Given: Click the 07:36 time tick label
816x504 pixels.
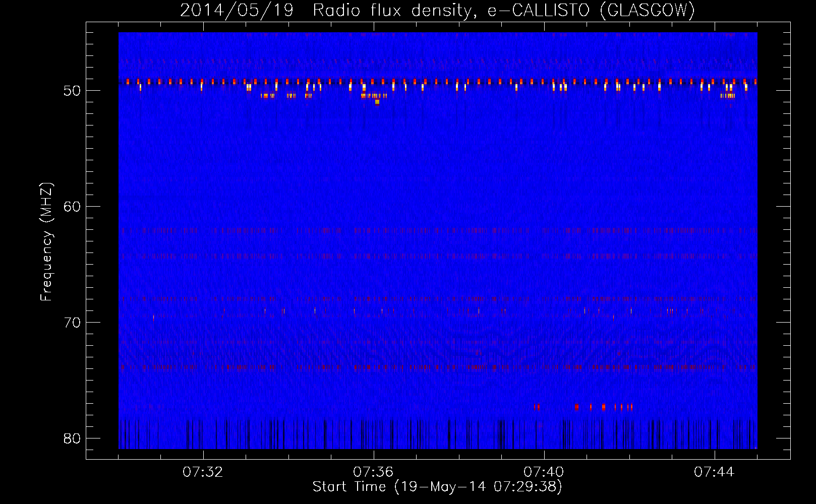Looking at the screenshot, I should pos(373,472).
